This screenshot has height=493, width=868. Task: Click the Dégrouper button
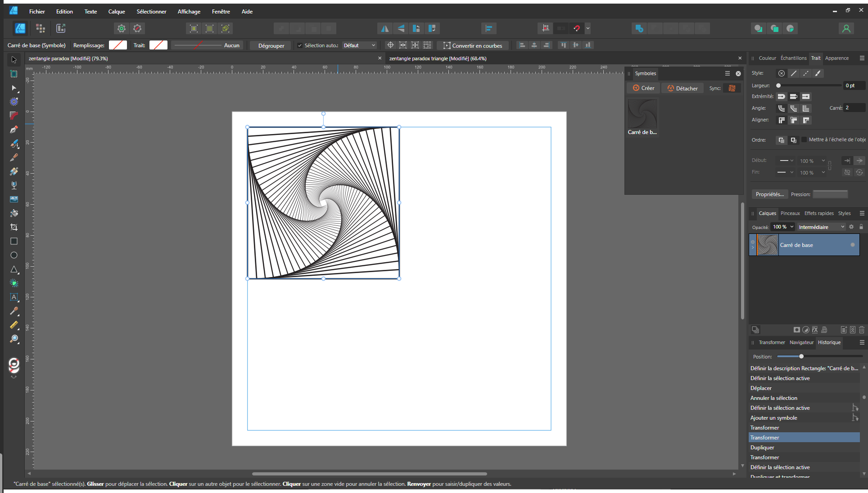271,45
